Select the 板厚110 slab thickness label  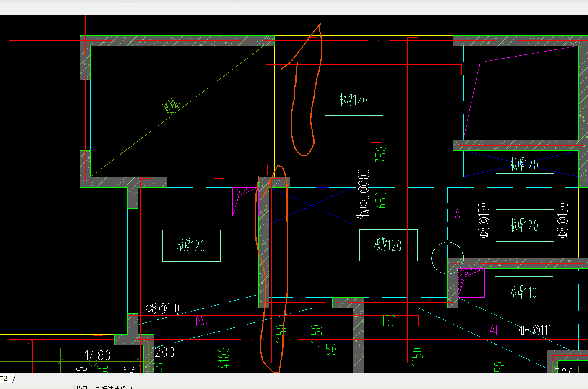pyautogui.click(x=524, y=292)
